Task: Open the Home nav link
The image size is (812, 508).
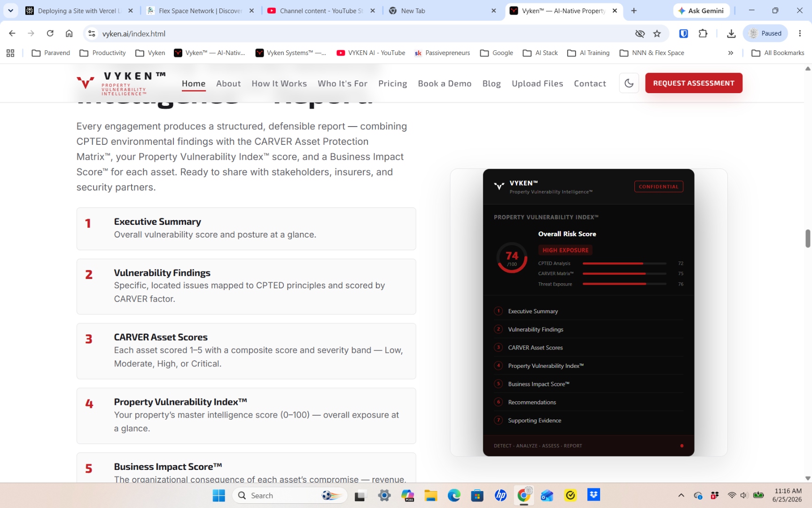Action: click(194, 83)
